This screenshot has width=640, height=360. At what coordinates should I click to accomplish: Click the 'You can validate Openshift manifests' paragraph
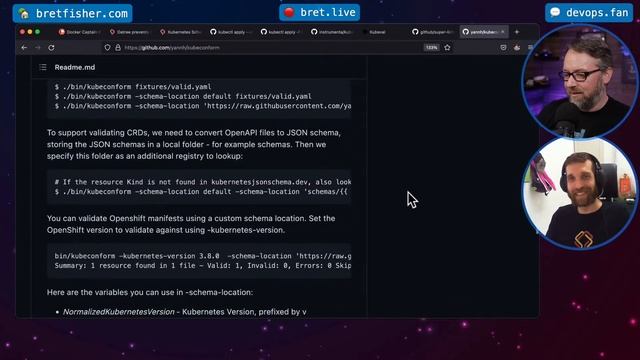[191, 224]
